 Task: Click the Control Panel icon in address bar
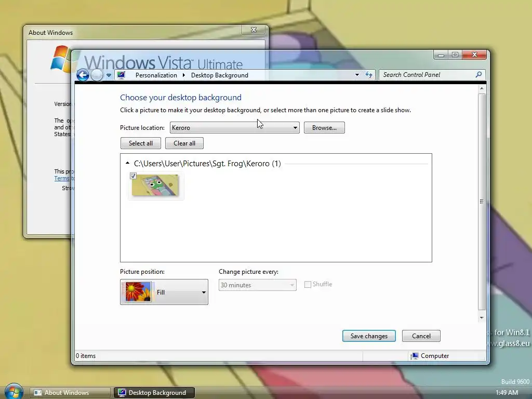click(x=122, y=75)
